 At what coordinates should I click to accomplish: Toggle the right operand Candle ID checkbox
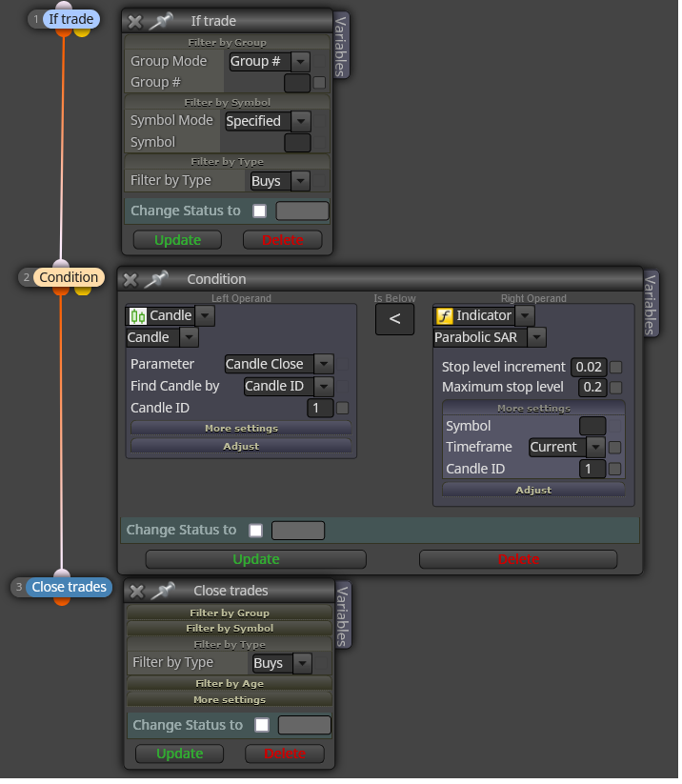[x=617, y=471]
